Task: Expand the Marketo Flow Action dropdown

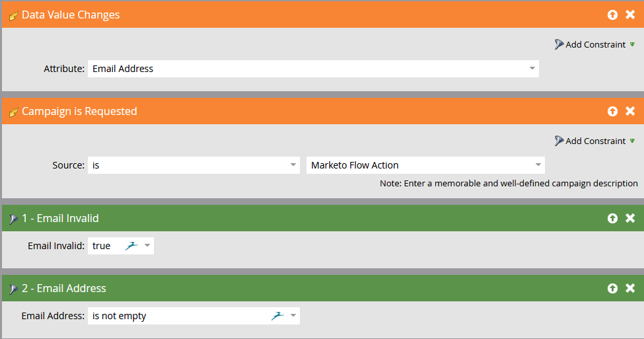Action: (538, 165)
